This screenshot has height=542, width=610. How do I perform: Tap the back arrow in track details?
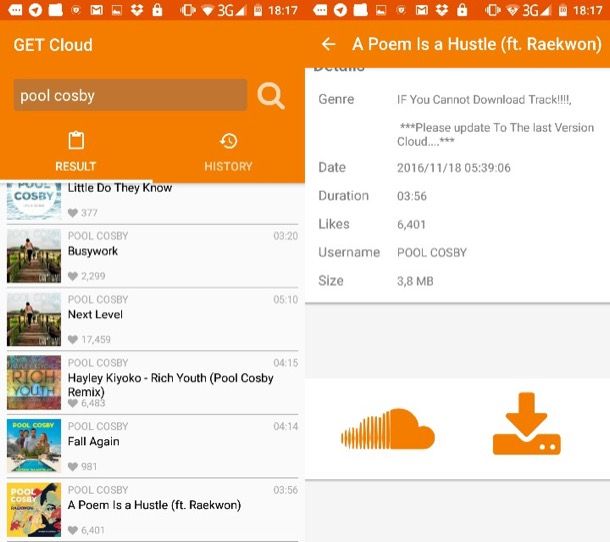point(328,44)
